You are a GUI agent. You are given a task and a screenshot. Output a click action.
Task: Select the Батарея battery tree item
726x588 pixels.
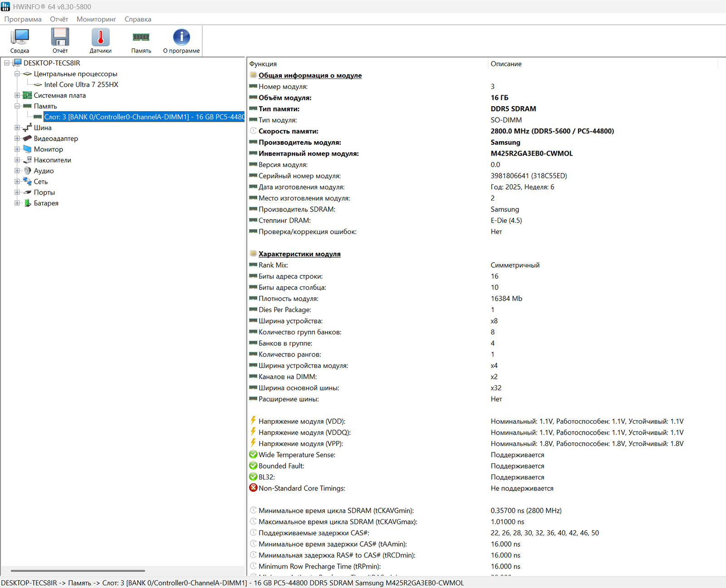coord(46,203)
